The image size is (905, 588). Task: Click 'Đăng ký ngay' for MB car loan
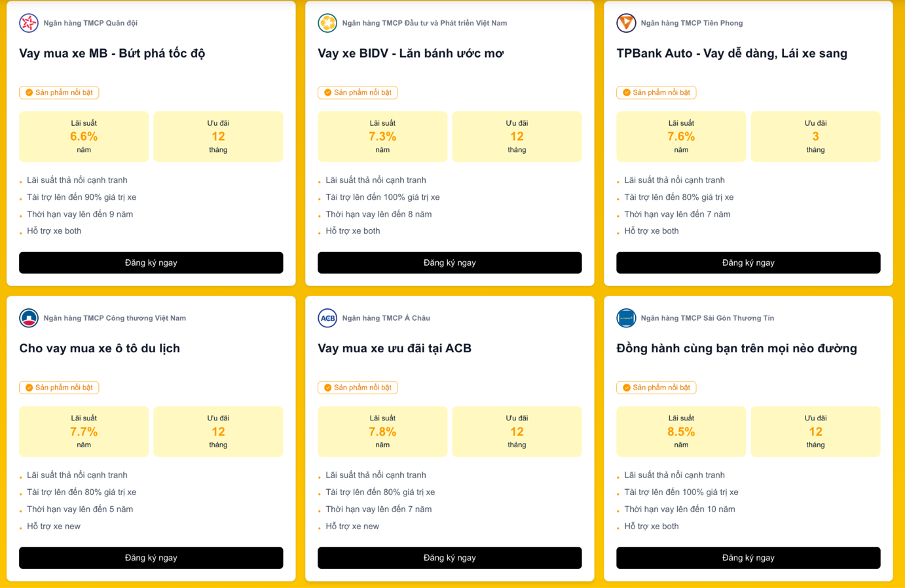[151, 263]
